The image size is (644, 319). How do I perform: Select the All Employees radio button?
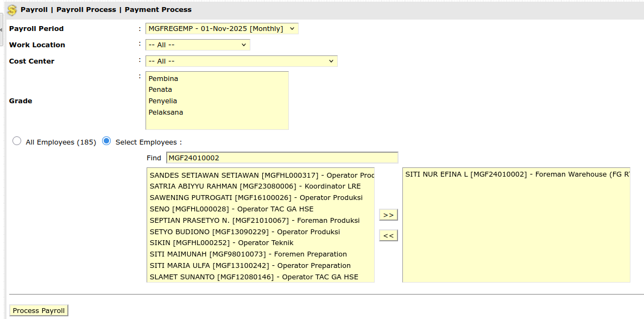point(17,141)
